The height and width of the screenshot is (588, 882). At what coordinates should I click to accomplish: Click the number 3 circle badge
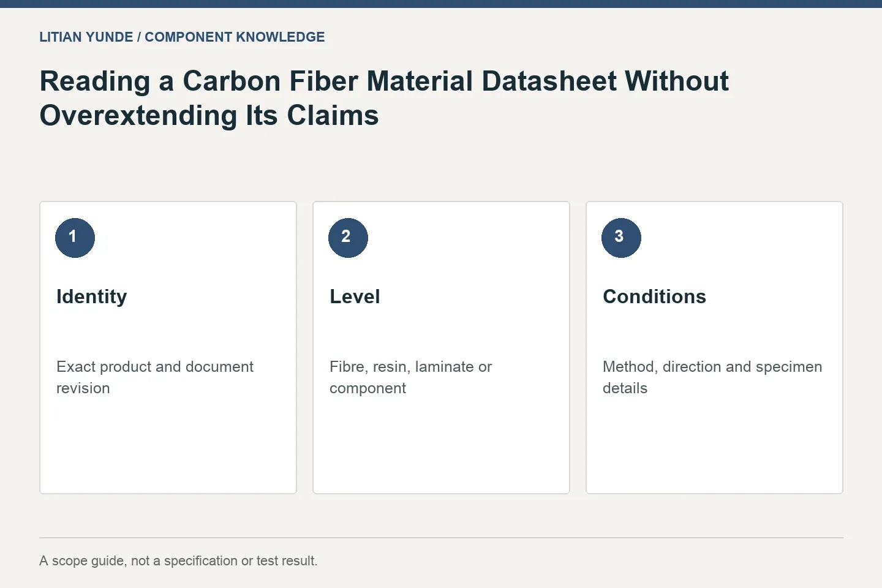(x=621, y=238)
